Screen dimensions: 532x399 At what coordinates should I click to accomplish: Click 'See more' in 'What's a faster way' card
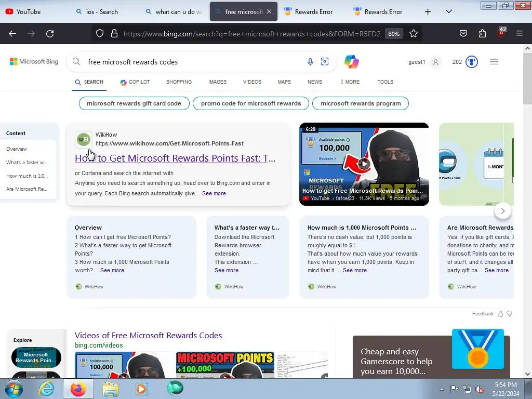(227, 270)
